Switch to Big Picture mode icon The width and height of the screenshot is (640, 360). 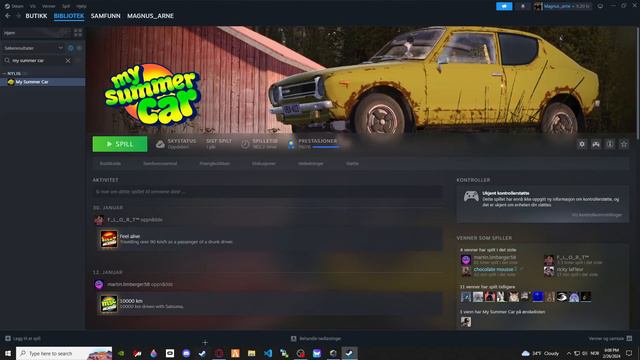pyautogui.click(x=600, y=6)
